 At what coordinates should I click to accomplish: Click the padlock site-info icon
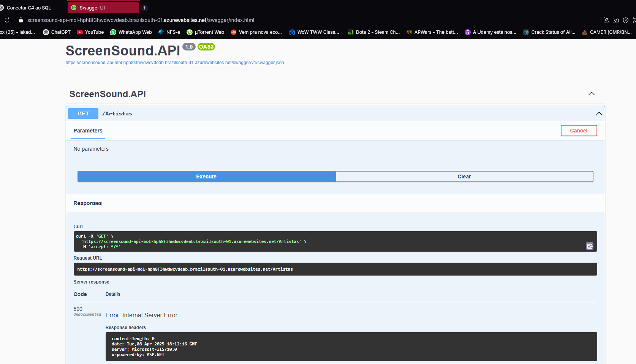click(21, 20)
